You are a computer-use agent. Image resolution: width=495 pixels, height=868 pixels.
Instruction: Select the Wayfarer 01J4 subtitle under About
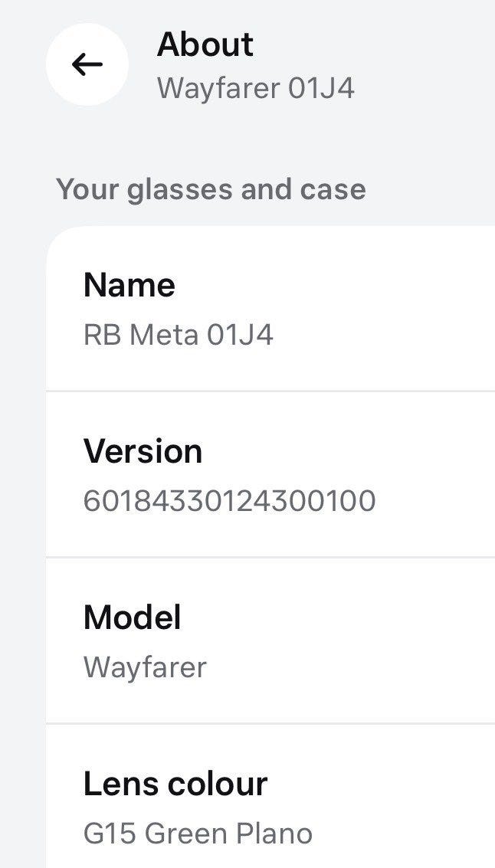coord(255,88)
